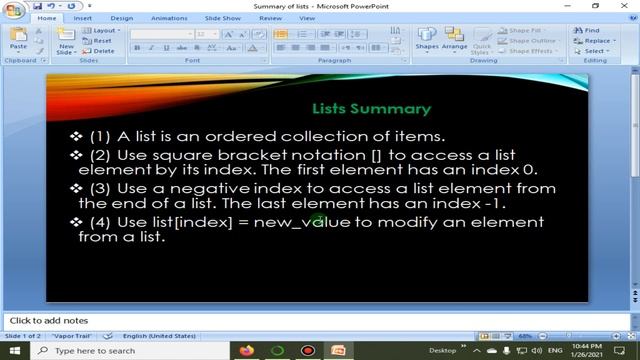Open the Font dialog launcher
The width and height of the screenshot is (640, 360).
point(264,60)
